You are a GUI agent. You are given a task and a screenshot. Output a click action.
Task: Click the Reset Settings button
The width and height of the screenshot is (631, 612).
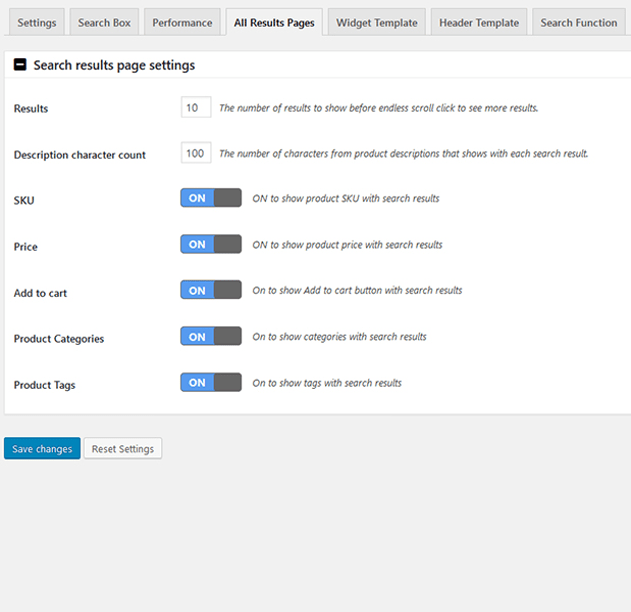click(123, 448)
